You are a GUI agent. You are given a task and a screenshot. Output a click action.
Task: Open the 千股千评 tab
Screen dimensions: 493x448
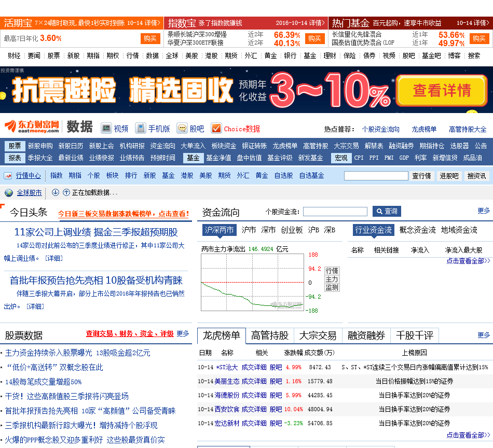(415, 335)
